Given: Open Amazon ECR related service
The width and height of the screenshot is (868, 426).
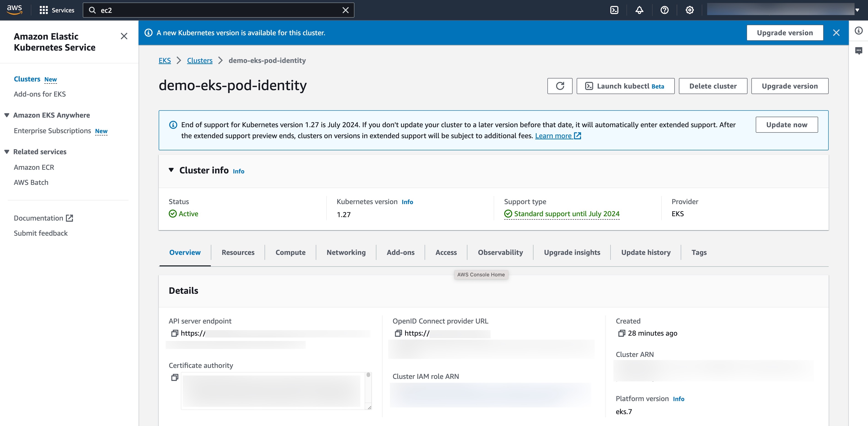Looking at the screenshot, I should coord(34,167).
